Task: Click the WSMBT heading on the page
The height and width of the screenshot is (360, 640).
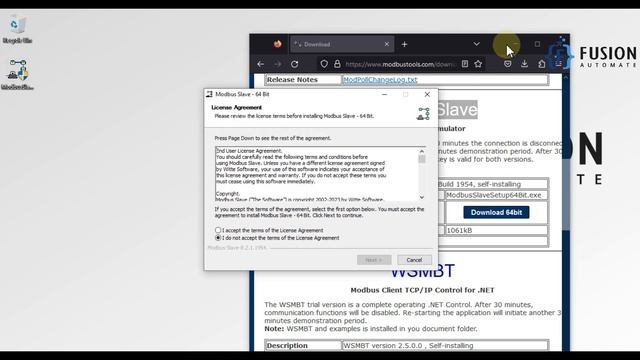Action: coord(422,271)
